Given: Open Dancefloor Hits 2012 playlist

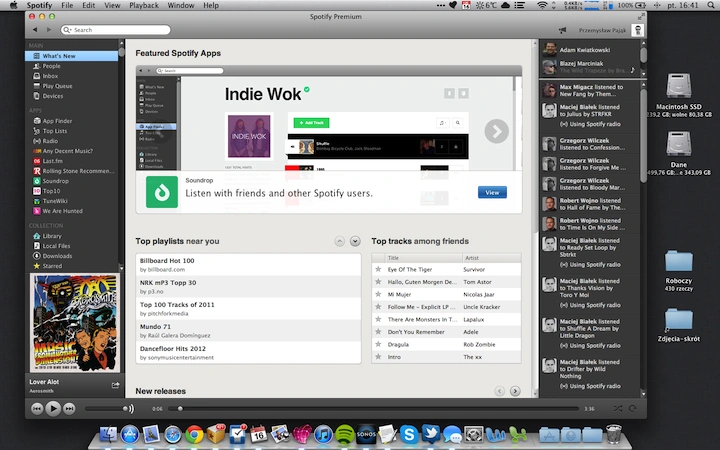Looking at the screenshot, I should tap(248, 353).
